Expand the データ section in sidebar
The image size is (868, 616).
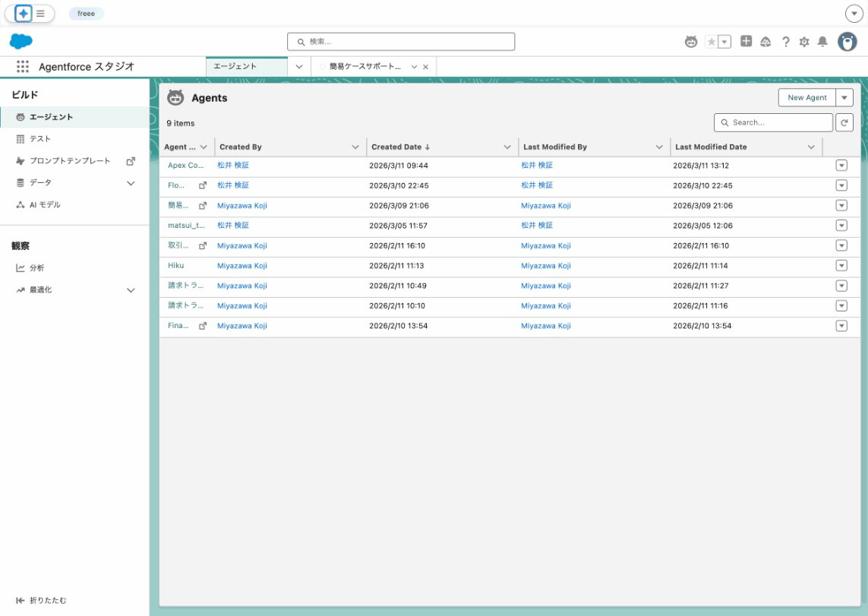pyautogui.click(x=131, y=183)
